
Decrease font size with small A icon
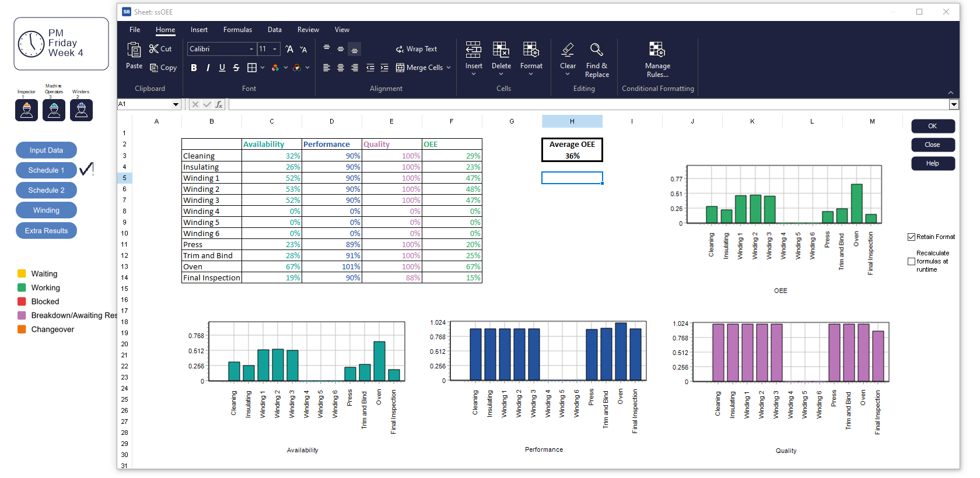pyautogui.click(x=303, y=49)
